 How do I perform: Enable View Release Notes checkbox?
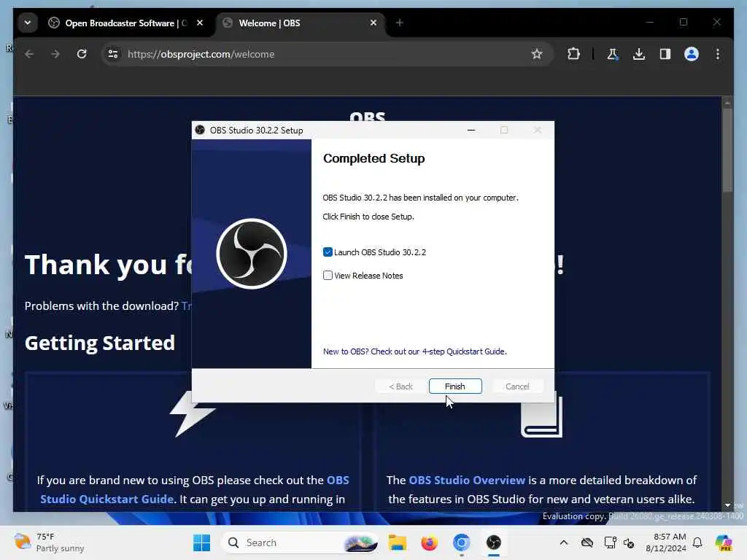(x=328, y=275)
